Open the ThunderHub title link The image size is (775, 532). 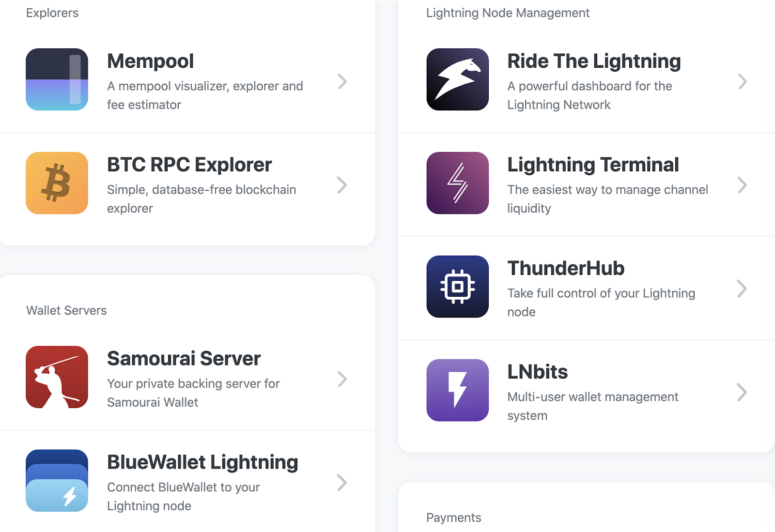pos(566,268)
